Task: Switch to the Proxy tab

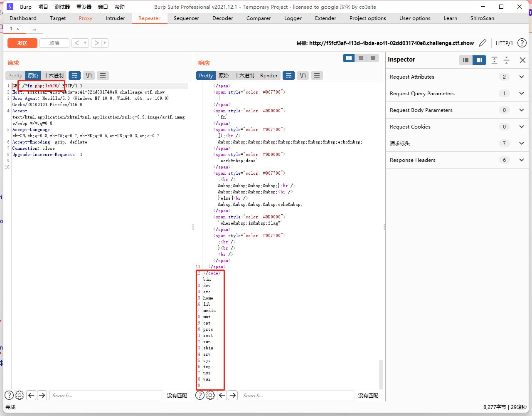Action: (86, 18)
